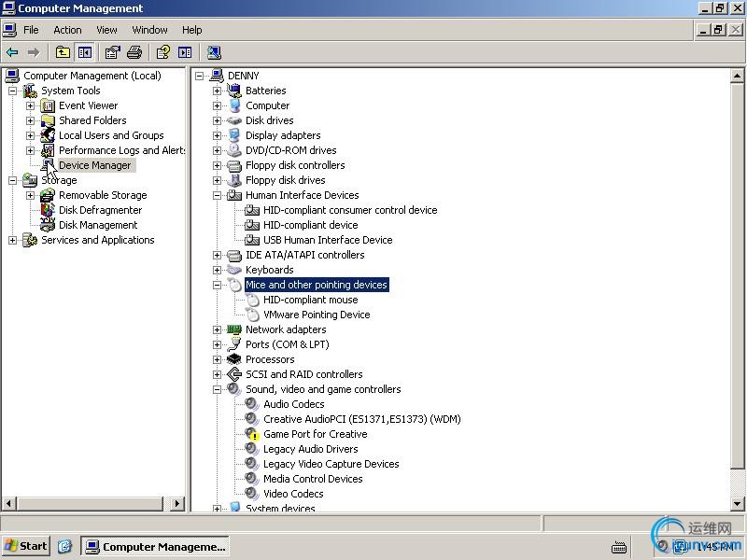Image resolution: width=747 pixels, height=560 pixels.
Task: Click the Forward arrow toolbar button
Action: [x=34, y=52]
